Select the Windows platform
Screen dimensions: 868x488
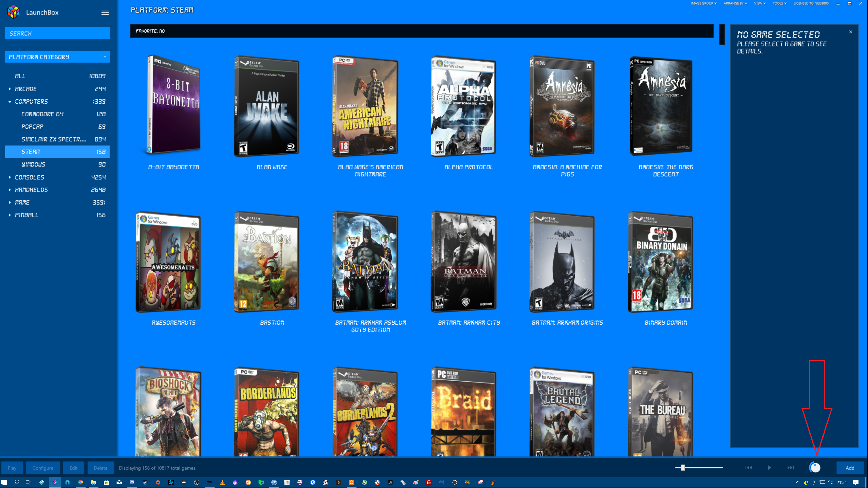tap(57, 164)
